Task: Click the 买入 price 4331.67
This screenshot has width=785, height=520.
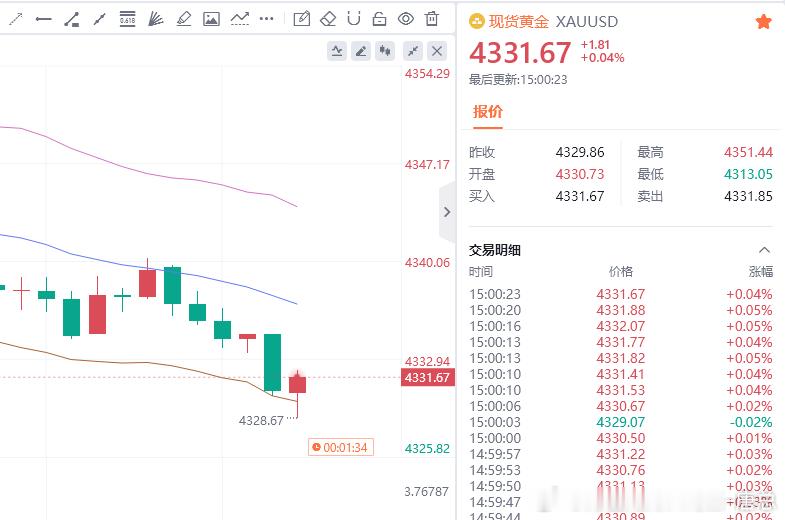Action: (x=580, y=196)
